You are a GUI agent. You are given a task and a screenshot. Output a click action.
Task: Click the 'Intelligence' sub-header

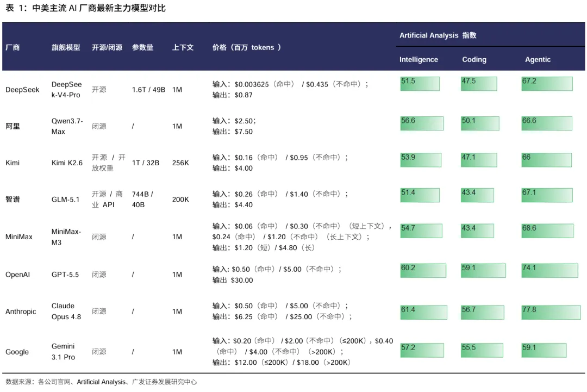[419, 59]
